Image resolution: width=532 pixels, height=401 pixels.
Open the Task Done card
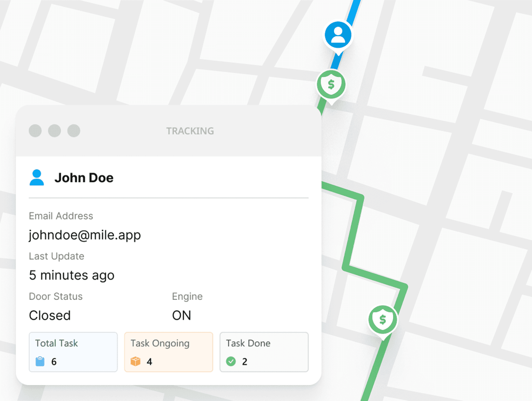[x=264, y=352]
